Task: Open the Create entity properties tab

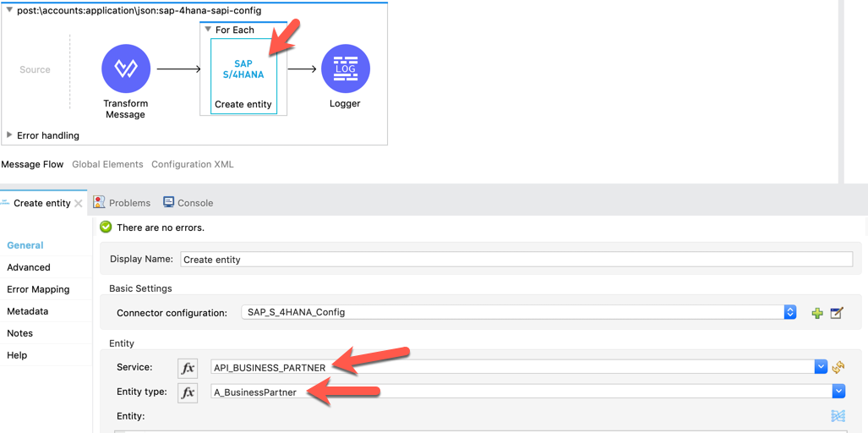Action: click(x=42, y=203)
